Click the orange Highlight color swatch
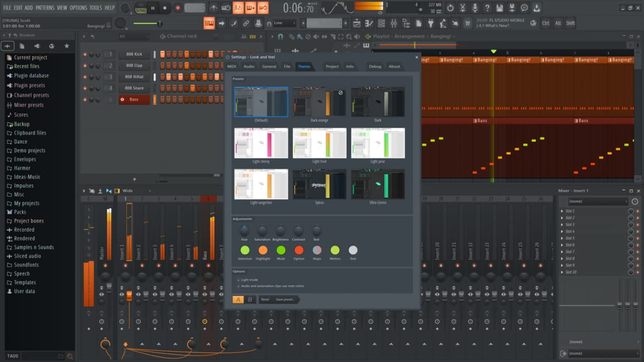Viewport: 644px width, 362px height. (263, 250)
